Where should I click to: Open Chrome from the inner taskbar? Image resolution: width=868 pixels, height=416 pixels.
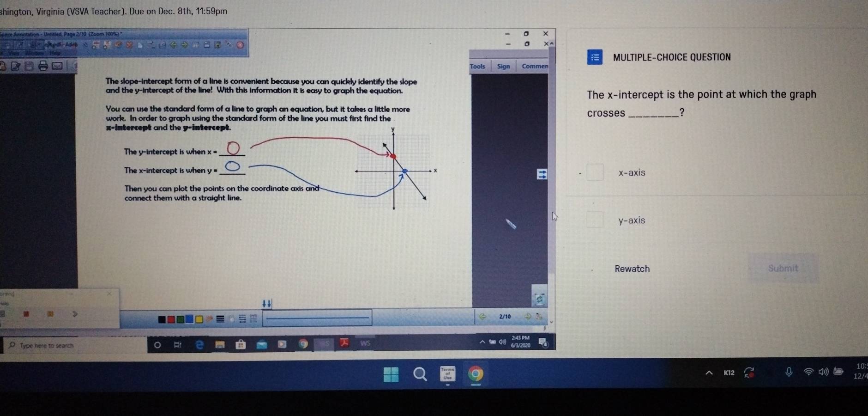[x=303, y=343]
